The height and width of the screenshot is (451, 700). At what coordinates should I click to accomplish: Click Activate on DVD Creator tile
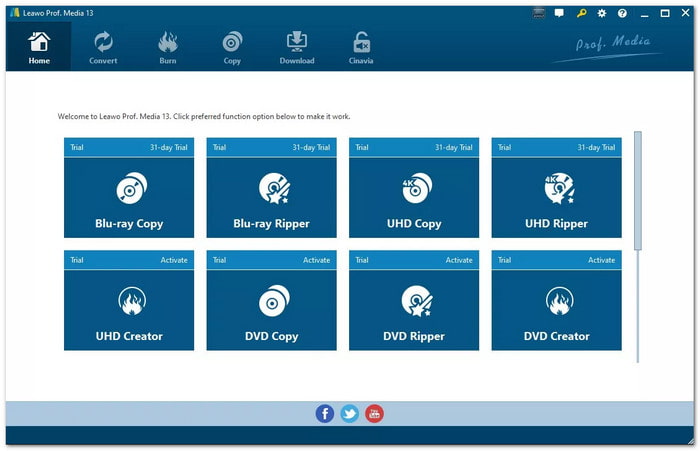601,260
